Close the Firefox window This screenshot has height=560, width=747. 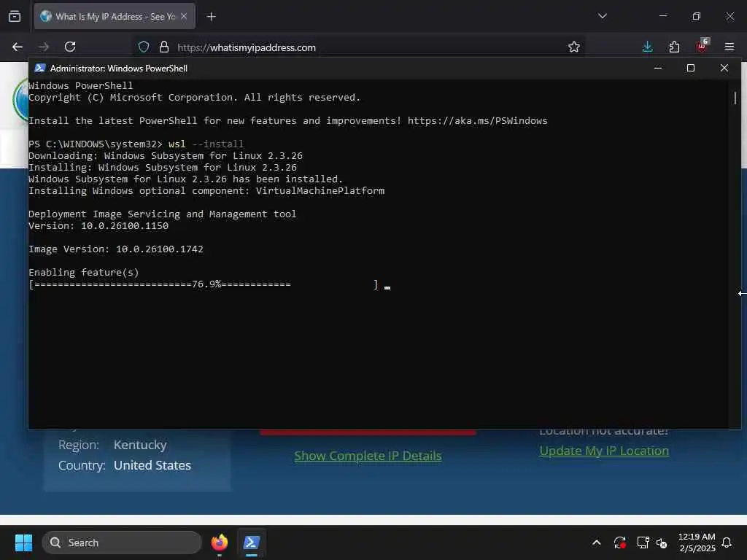(729, 16)
